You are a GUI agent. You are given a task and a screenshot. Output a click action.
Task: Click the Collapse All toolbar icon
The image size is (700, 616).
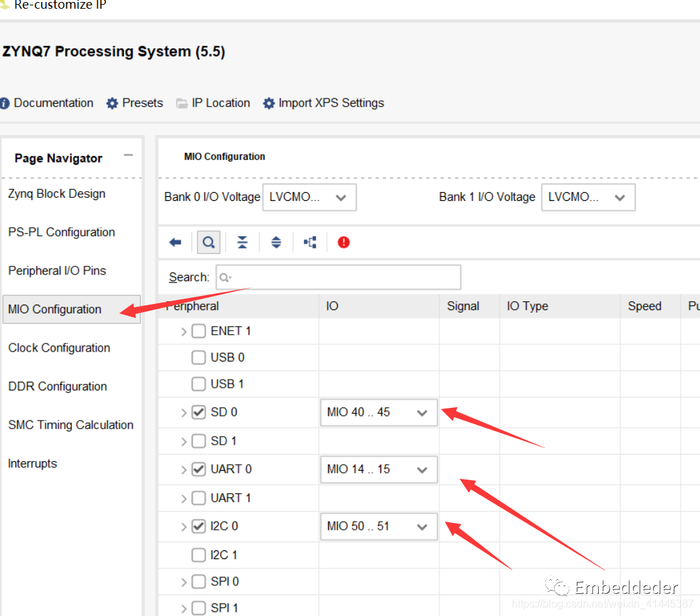(242, 242)
